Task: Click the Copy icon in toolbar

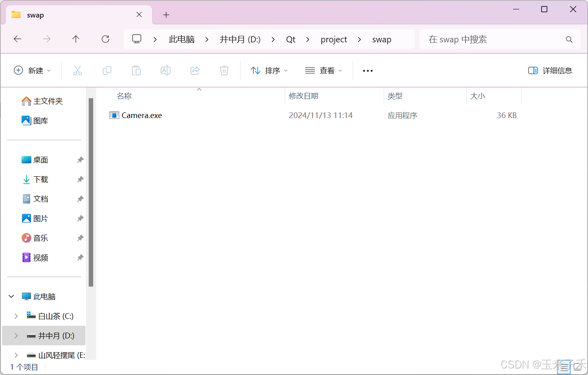Action: coord(107,70)
